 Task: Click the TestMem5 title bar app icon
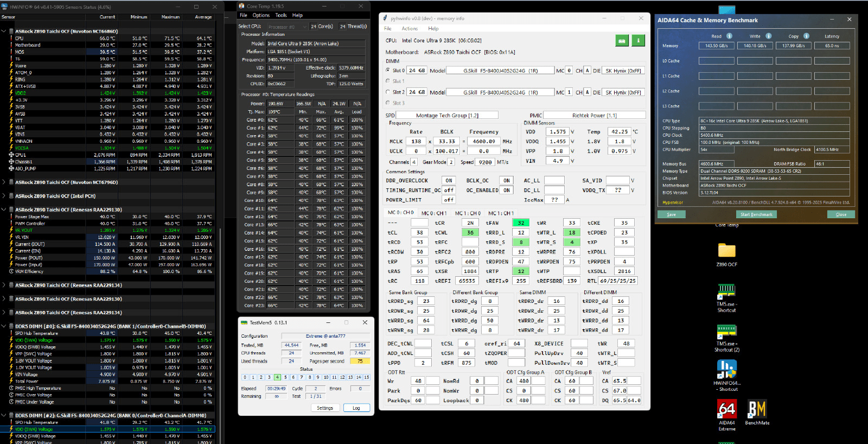pyautogui.click(x=244, y=322)
